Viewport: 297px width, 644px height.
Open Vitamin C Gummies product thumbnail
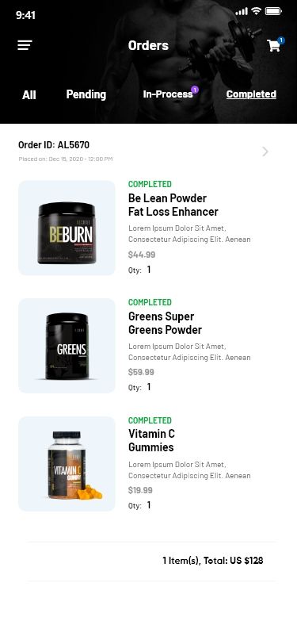tap(67, 464)
